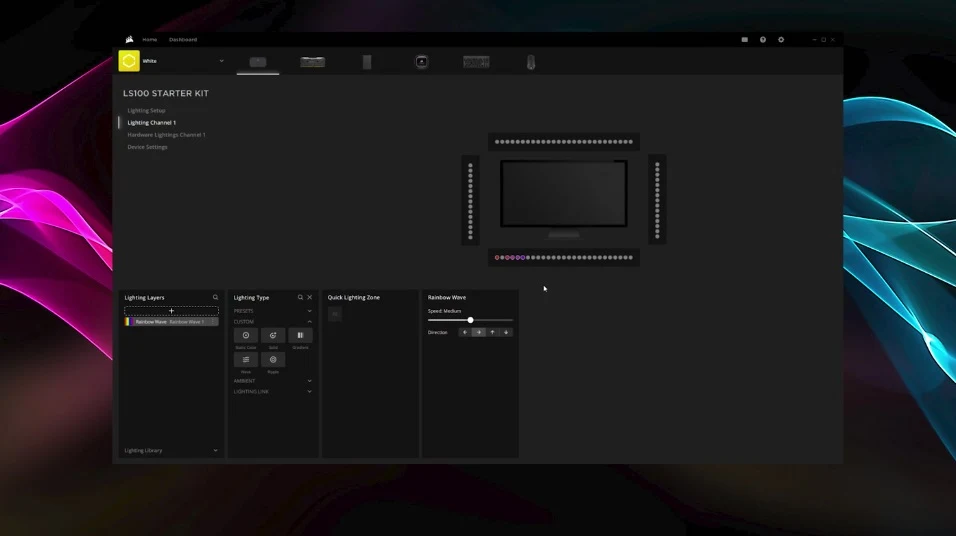
Task: Select the LS100 lighting controller device tab
Action: [x=258, y=62]
